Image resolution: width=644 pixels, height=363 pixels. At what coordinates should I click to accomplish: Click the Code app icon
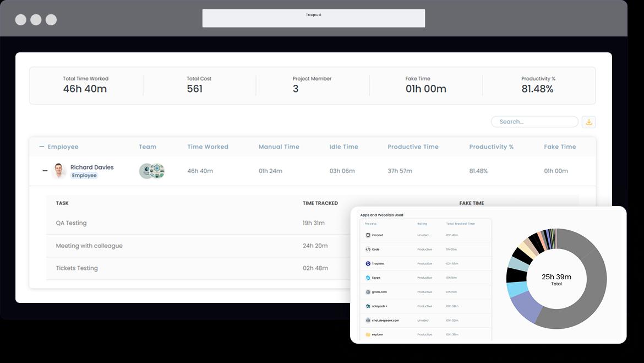click(x=368, y=250)
